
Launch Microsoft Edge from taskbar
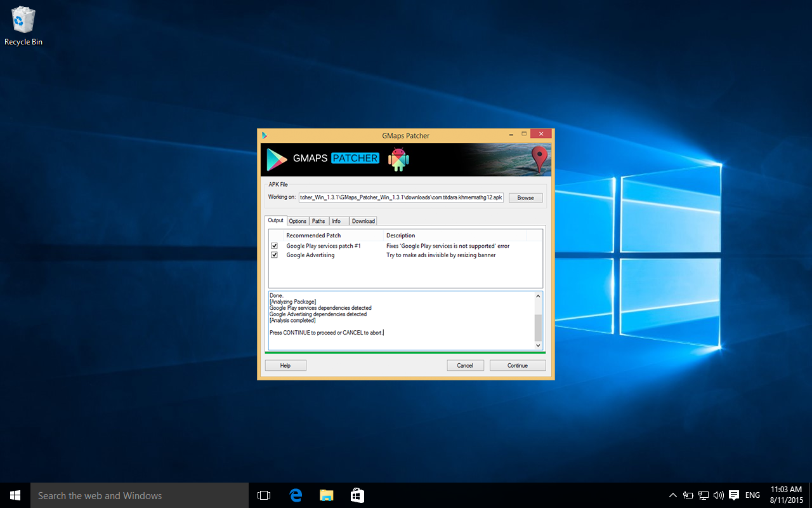pos(295,495)
